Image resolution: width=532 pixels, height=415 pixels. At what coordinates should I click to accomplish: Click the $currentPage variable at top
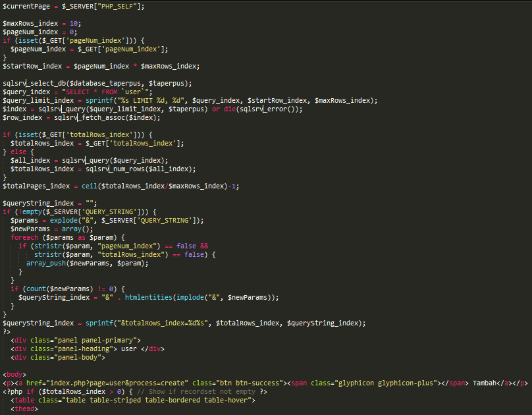[x=26, y=7]
